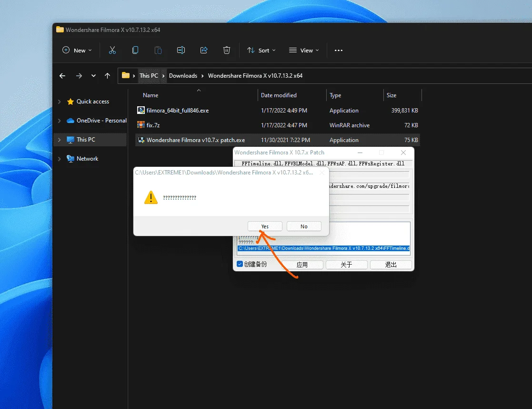Toggle the 创建备份 backup checkbox
Viewport: 532px width, 409px height.
tap(240, 264)
